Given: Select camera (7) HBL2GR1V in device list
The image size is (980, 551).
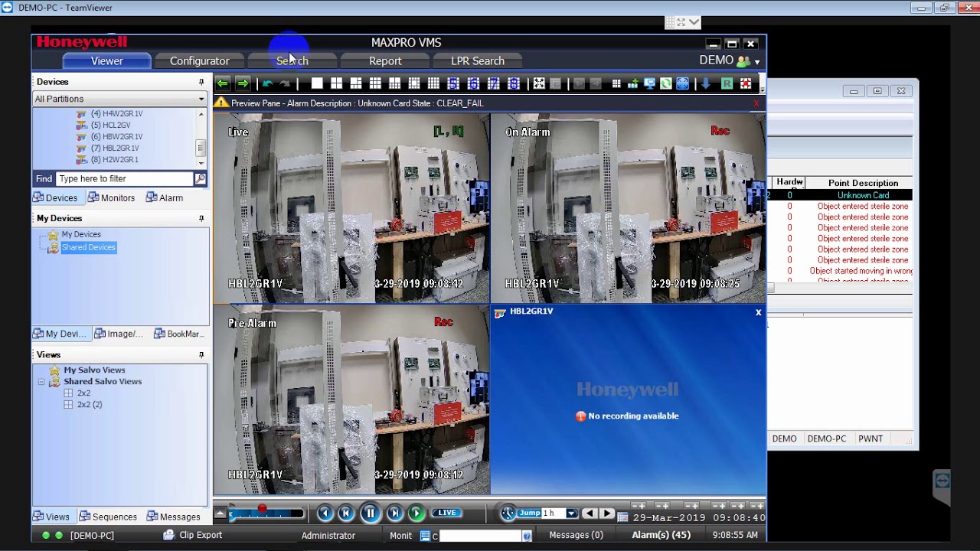Looking at the screenshot, I should pos(115,148).
